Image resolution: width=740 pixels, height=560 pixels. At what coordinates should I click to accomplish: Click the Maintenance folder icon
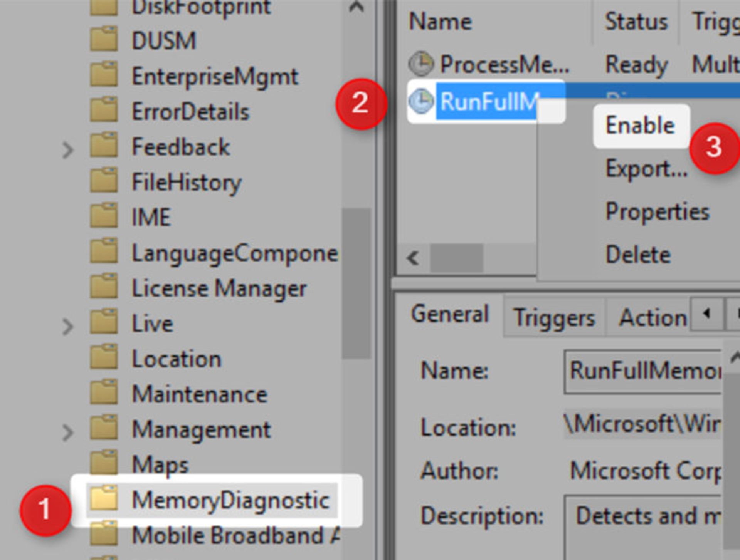pyautogui.click(x=103, y=393)
